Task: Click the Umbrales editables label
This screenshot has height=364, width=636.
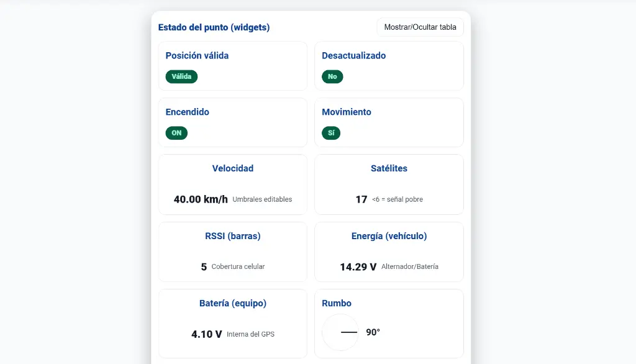Action: (262, 199)
